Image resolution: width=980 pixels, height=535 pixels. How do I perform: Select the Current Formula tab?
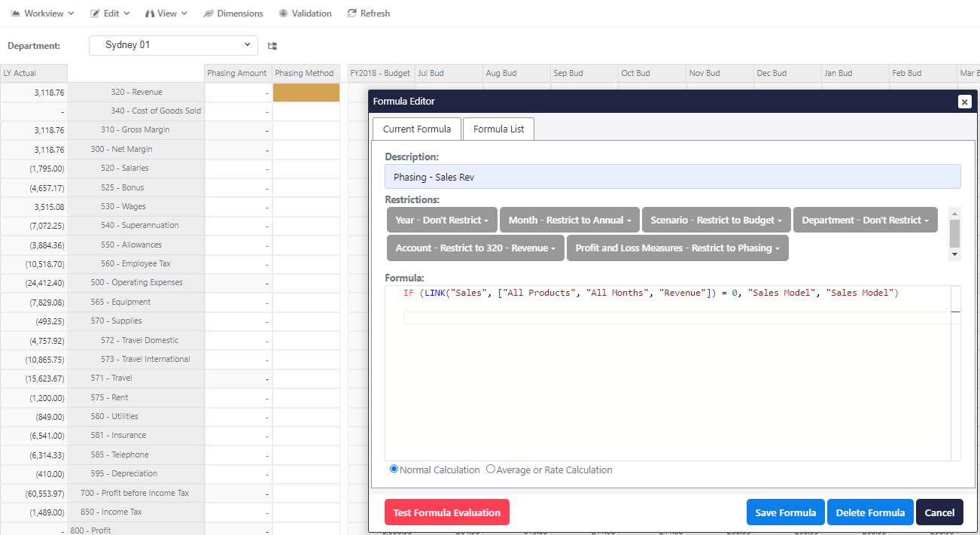pyautogui.click(x=416, y=129)
